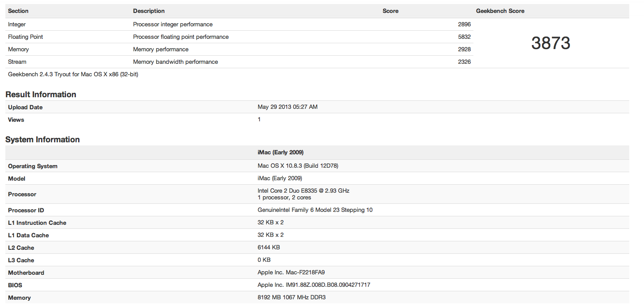Viewport: 644px width, 306px height.
Task: Select the Floating Point score 5832
Action: tap(464, 37)
